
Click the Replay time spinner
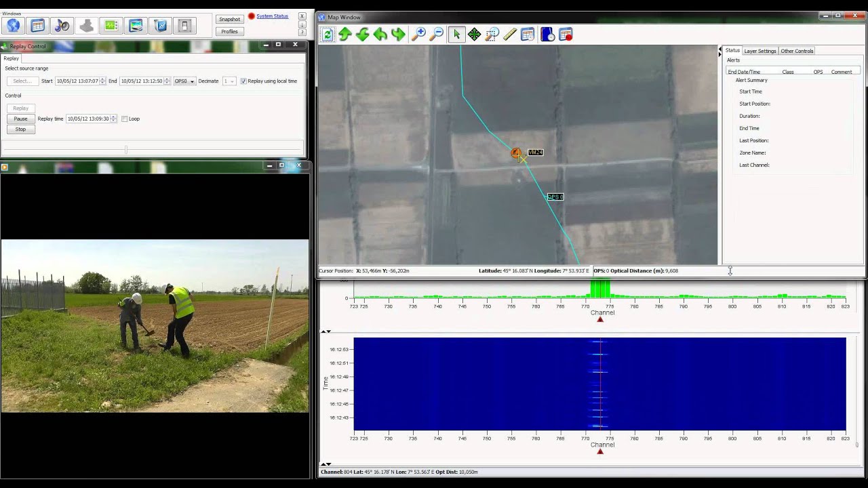113,119
